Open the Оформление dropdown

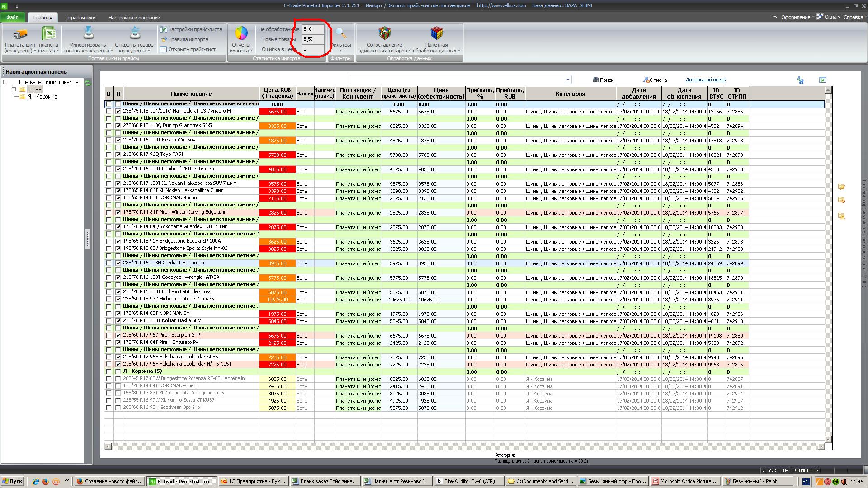(x=797, y=17)
